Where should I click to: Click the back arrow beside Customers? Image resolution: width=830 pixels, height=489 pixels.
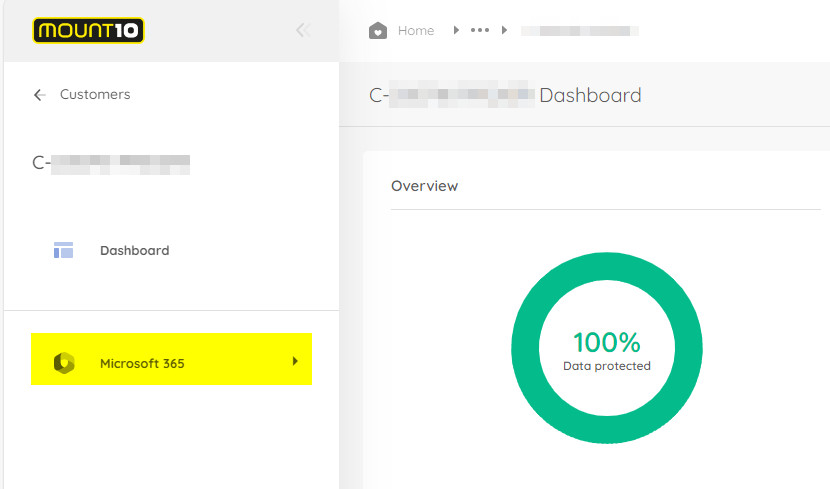[x=40, y=95]
